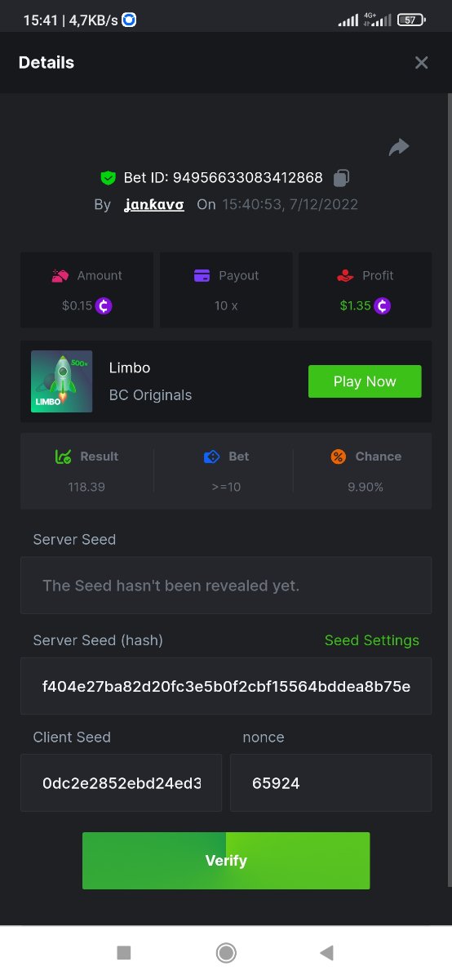This screenshot has width=452, height=980.
Task: Tap the share arrow icon
Action: point(399,147)
